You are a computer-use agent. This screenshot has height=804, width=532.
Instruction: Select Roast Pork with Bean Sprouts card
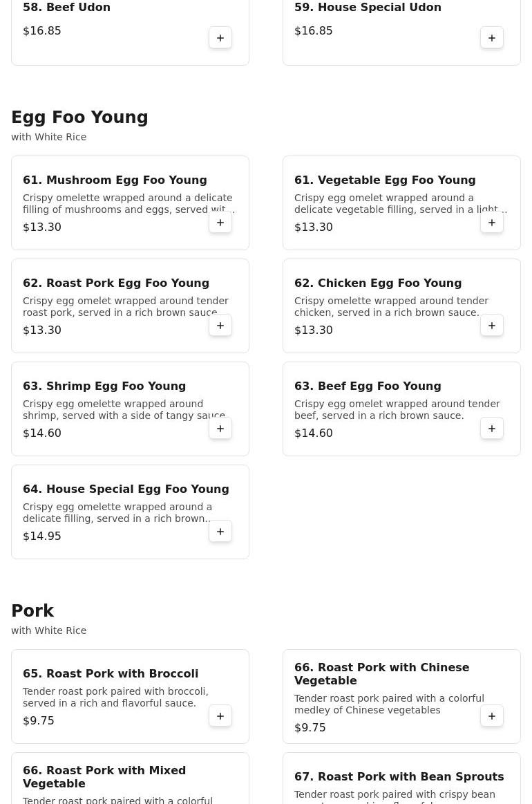(x=401, y=778)
